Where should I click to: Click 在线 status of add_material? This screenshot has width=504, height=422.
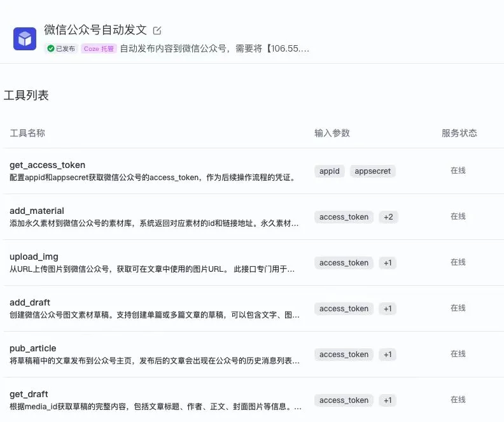coord(458,216)
